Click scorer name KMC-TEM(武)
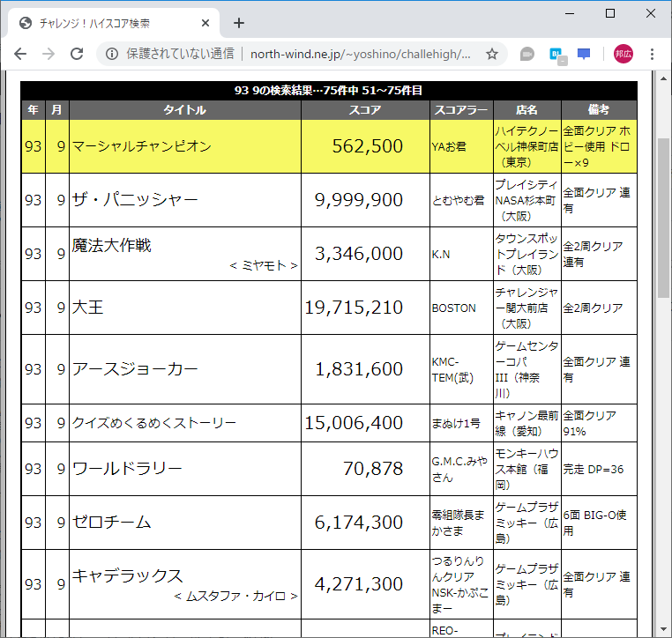The width and height of the screenshot is (672, 638). 452,370
